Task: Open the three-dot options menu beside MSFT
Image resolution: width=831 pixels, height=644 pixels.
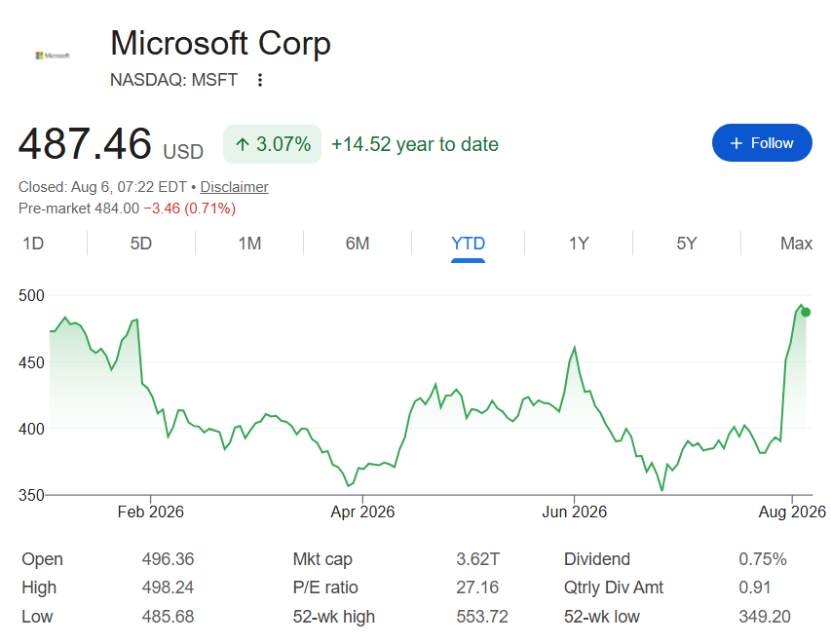Action: 260,80
